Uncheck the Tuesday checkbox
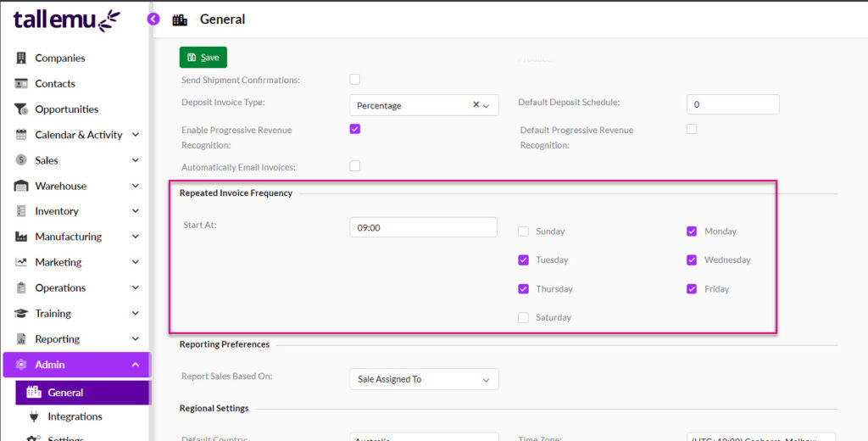This screenshot has height=441, width=868. 523,260
